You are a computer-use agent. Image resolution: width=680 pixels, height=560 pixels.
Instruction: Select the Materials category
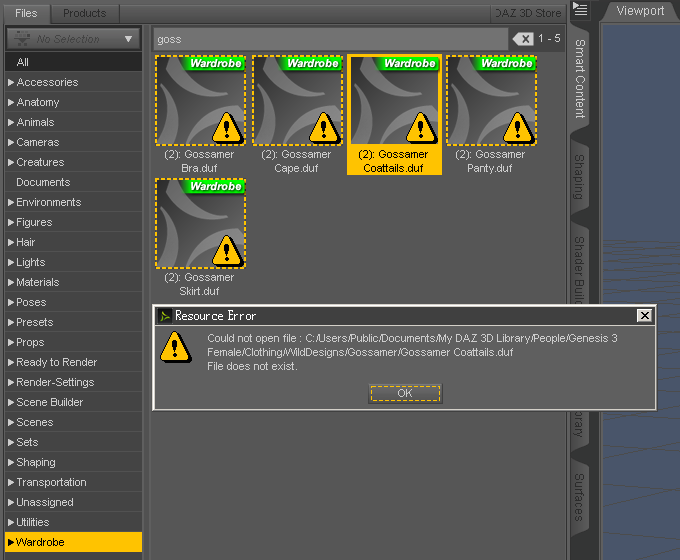point(73,282)
